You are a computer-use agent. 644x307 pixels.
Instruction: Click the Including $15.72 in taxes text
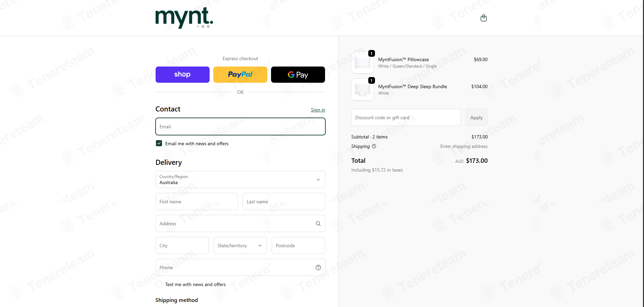click(x=377, y=170)
